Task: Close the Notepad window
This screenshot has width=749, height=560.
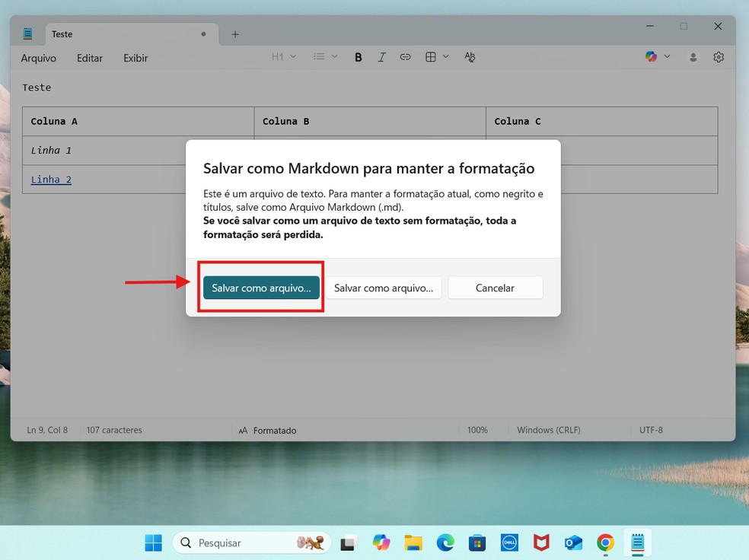Action: click(718, 27)
